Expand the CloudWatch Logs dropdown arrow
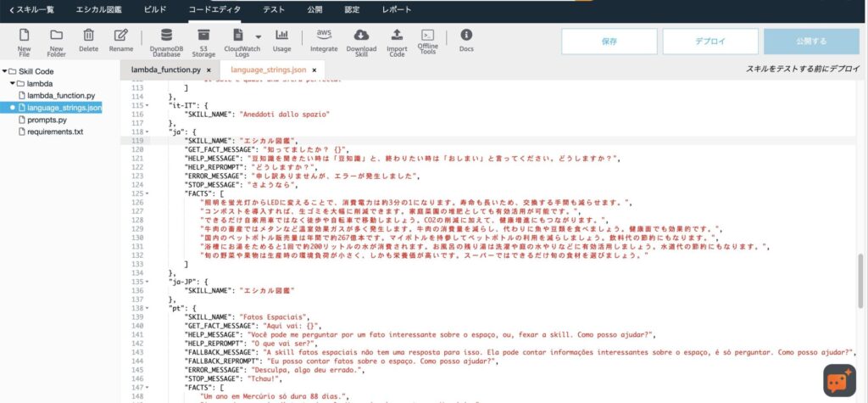 pyautogui.click(x=258, y=36)
